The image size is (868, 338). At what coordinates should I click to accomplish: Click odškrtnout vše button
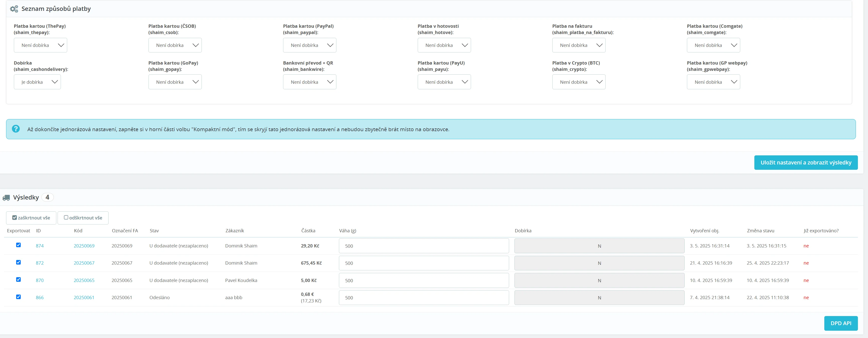[x=83, y=218]
